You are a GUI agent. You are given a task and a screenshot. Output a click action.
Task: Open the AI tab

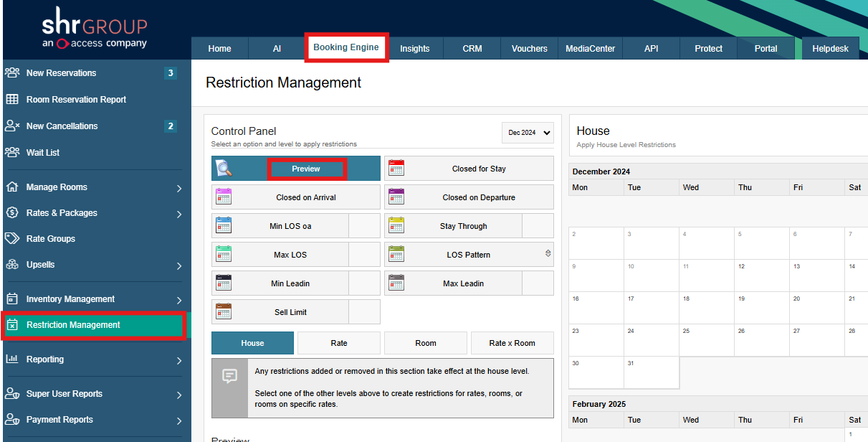tap(277, 48)
